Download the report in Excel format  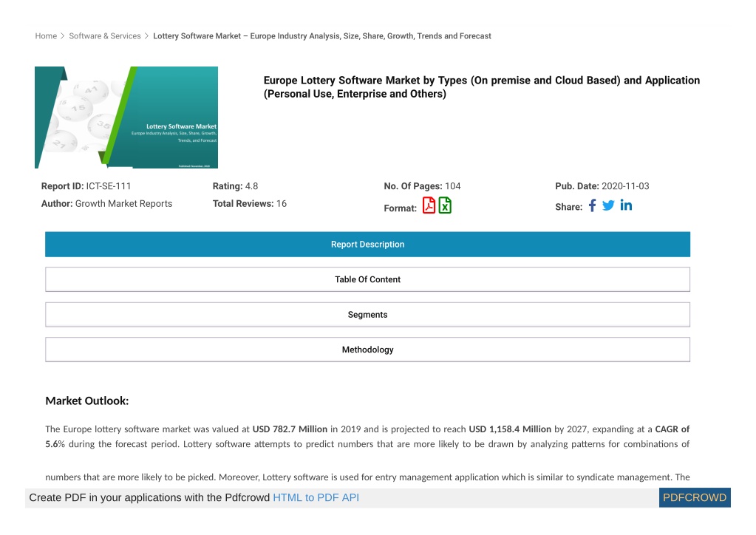[x=445, y=205]
